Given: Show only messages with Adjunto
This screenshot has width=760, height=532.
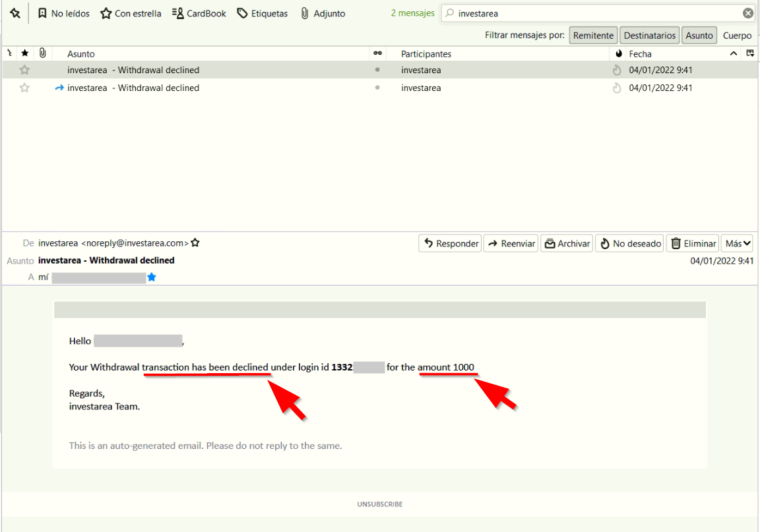Looking at the screenshot, I should coord(323,14).
